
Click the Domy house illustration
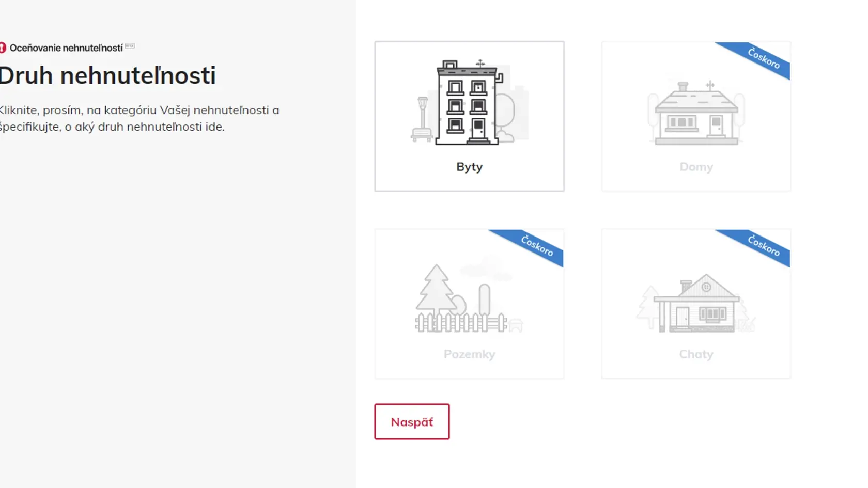(x=696, y=112)
